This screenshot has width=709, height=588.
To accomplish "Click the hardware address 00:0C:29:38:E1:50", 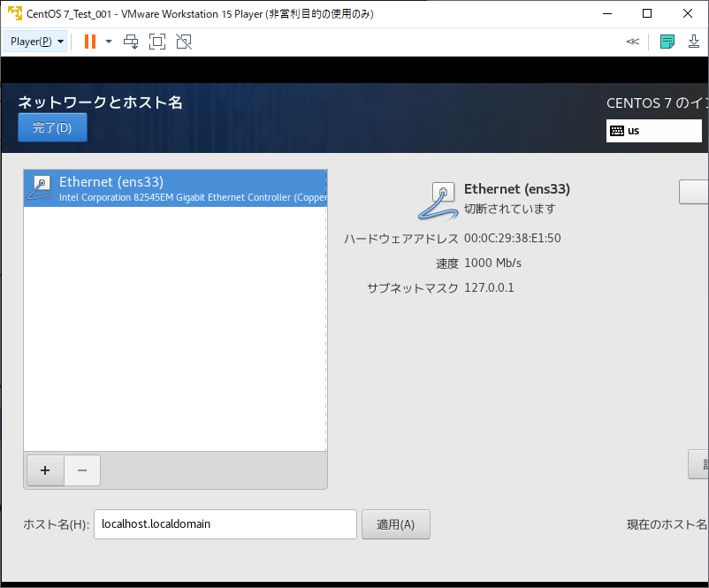I will (513, 239).
